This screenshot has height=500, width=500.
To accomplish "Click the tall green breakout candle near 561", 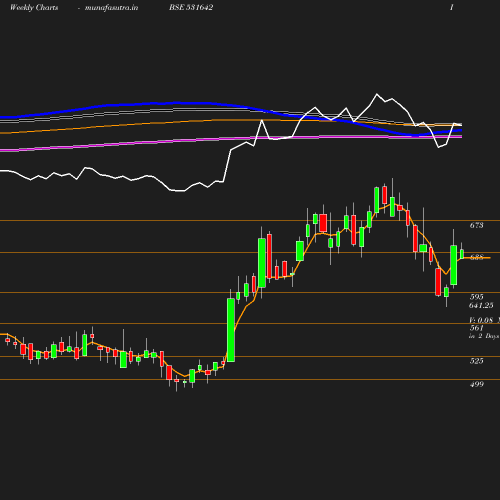I will click(231, 330).
